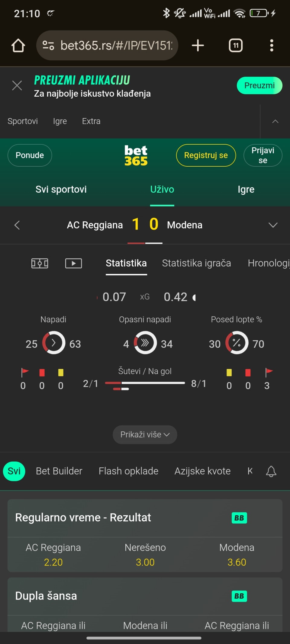
Task: Expand the match selector chevron
Action: coord(273,225)
